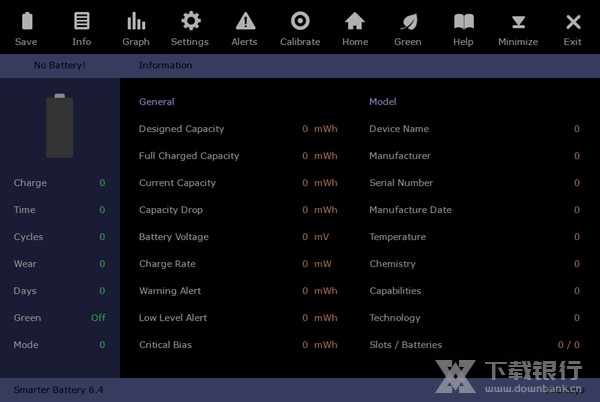This screenshot has width=600, height=402.
Task: Minimize the app to tray
Action: click(518, 22)
